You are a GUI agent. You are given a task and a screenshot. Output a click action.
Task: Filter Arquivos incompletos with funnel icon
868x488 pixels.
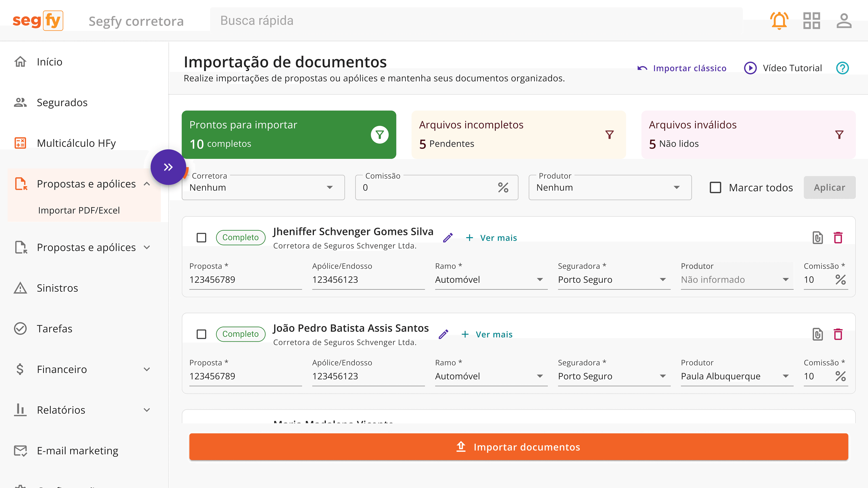point(609,135)
